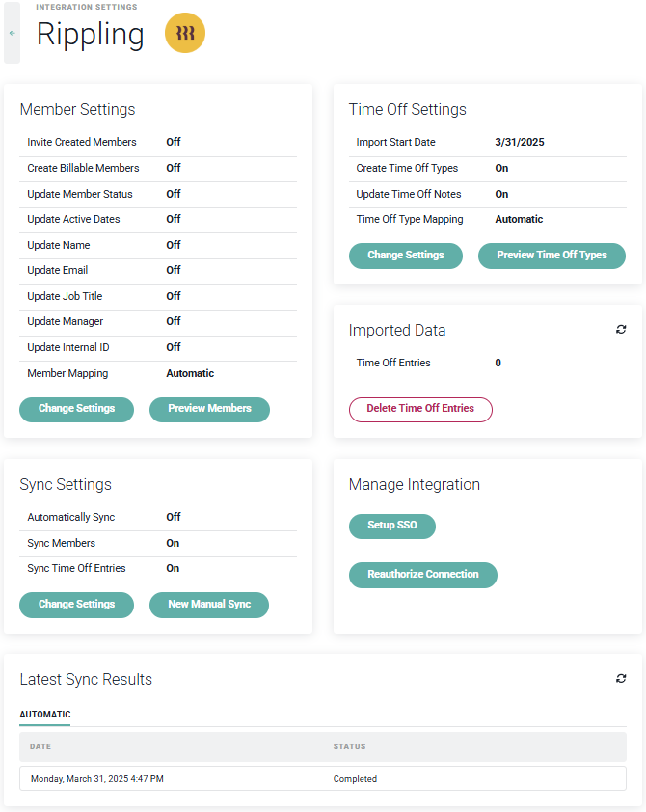Click the Create Billable Members label
This screenshot has height=812, width=646.
point(83,168)
